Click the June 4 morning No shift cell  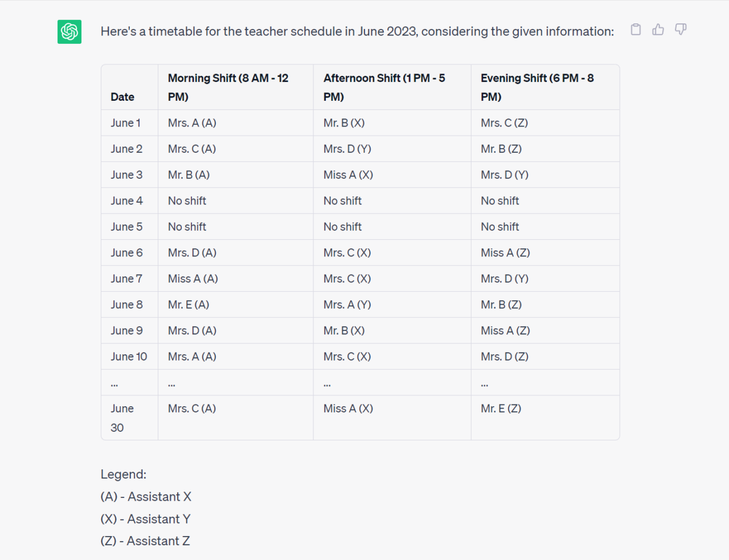tap(187, 201)
